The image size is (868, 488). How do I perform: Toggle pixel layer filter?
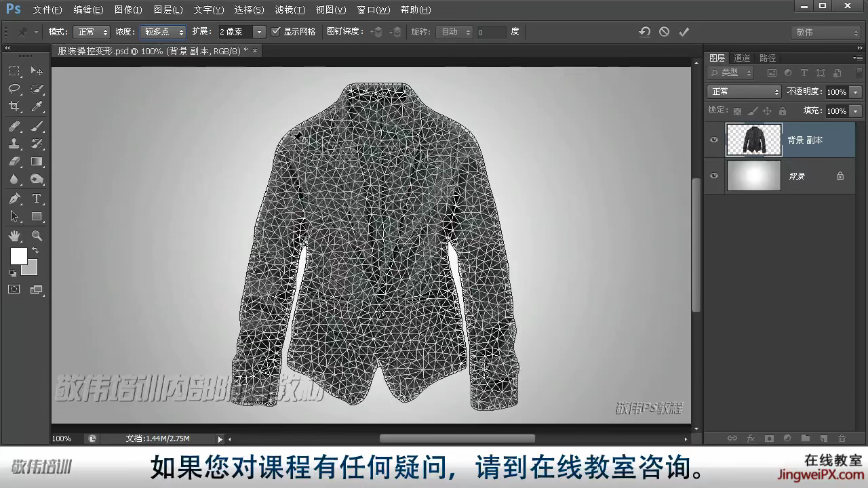[x=772, y=73]
